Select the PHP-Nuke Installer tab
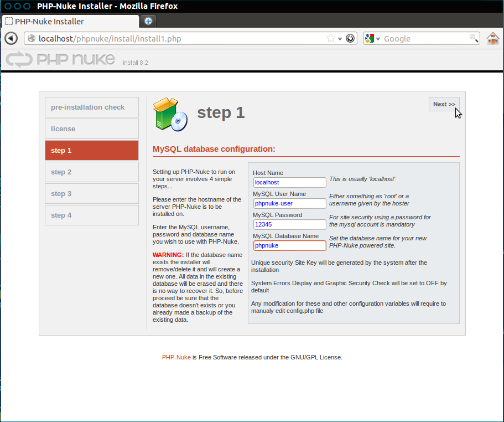Viewport: 504px width, 422px height. tap(70, 21)
